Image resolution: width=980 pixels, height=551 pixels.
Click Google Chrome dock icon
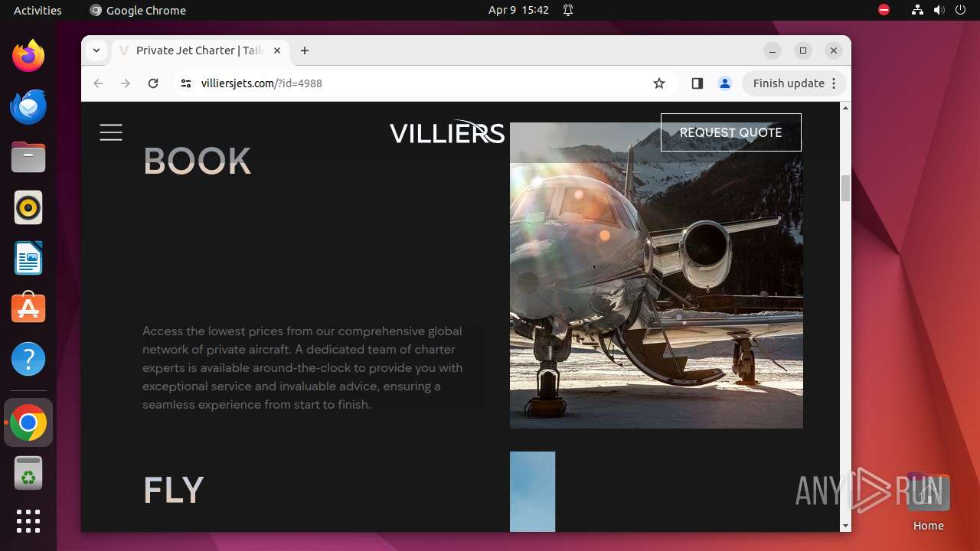pos(28,422)
